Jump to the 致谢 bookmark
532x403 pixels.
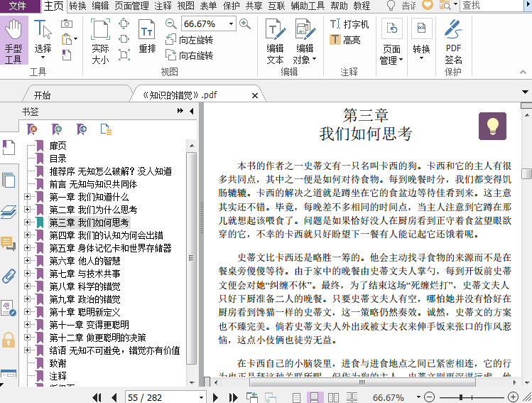[x=58, y=363]
